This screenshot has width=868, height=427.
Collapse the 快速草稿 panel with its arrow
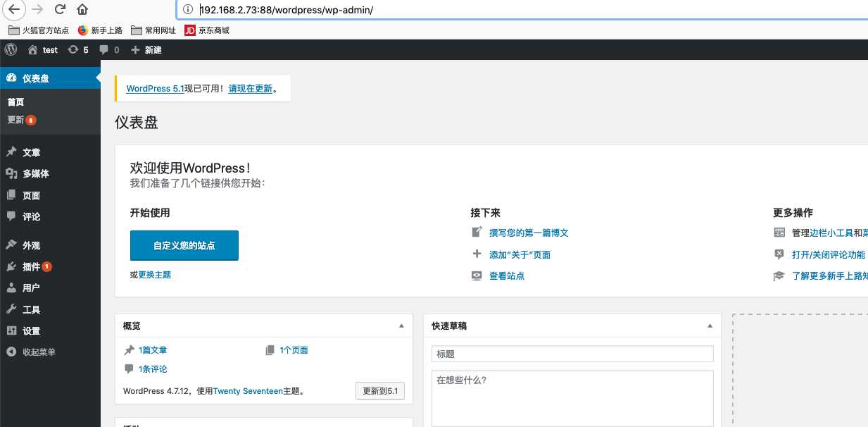coord(710,326)
